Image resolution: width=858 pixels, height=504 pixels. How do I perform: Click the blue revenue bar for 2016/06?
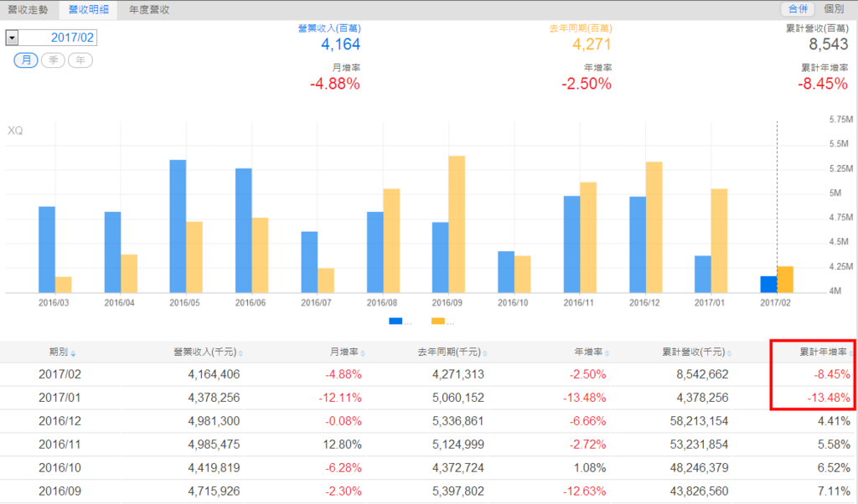pyautogui.click(x=244, y=231)
